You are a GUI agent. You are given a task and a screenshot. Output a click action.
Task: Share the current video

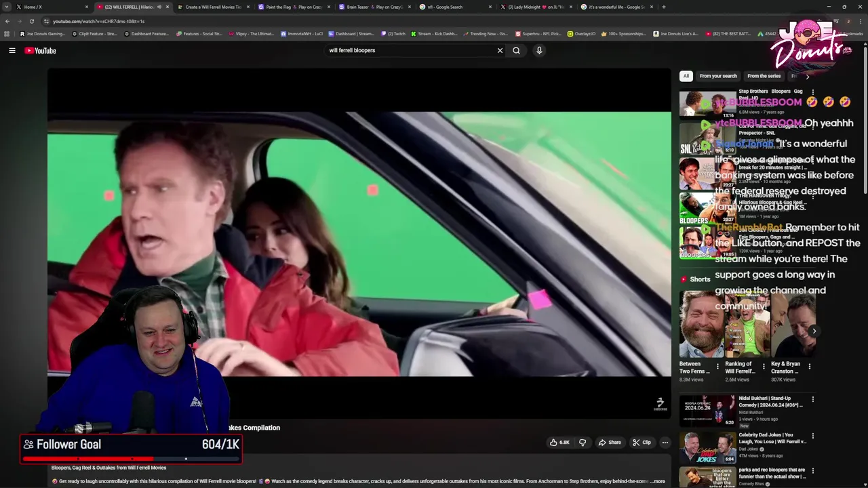tap(610, 443)
